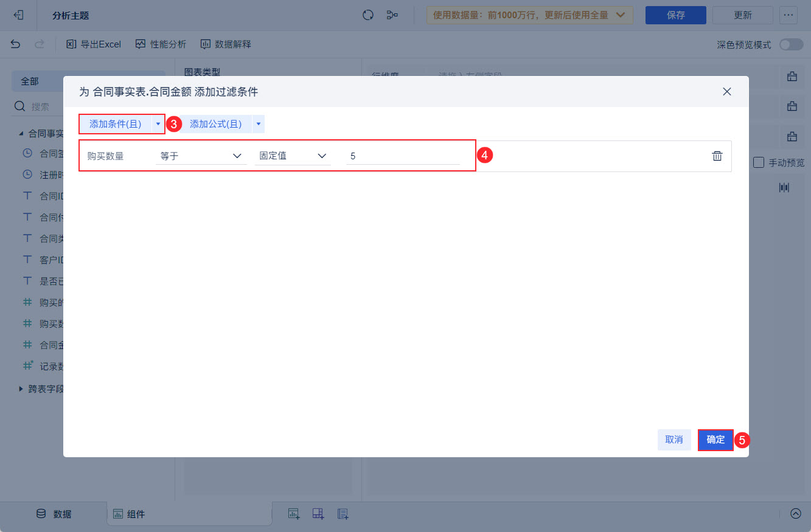The image size is (811, 532).
Task: Click the undo arrow in the toolbar
Action: point(16,44)
